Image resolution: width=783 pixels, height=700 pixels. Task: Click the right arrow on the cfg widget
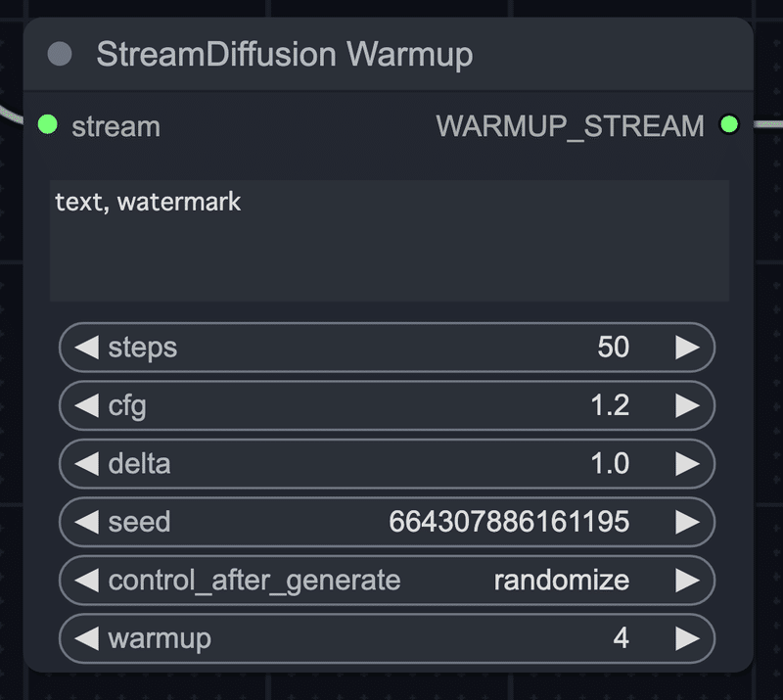click(685, 405)
